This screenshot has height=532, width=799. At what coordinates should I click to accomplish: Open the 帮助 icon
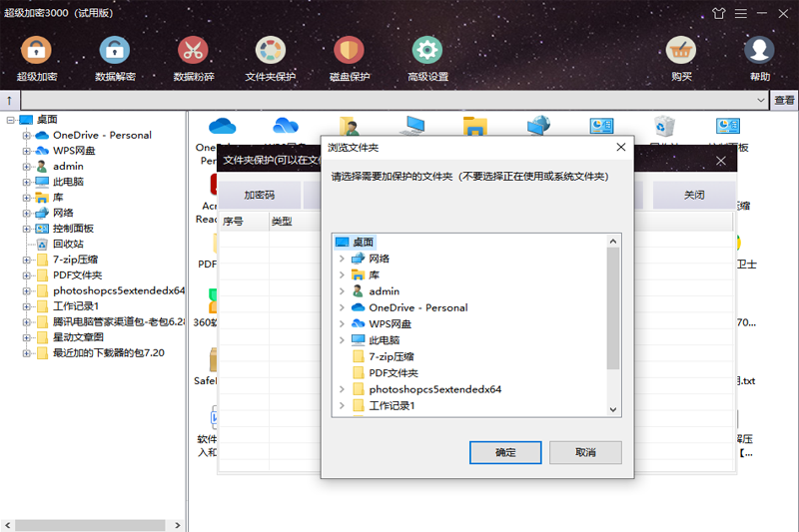(x=759, y=51)
